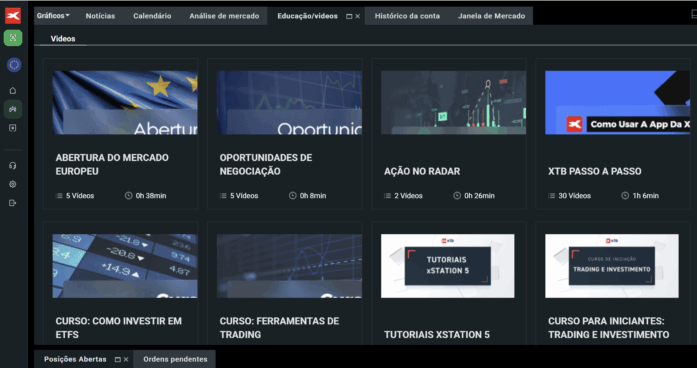697x368 pixels.
Task: Click OPORTUNIDADES DE NEGOCIAÇÃO title
Action: [266, 164]
